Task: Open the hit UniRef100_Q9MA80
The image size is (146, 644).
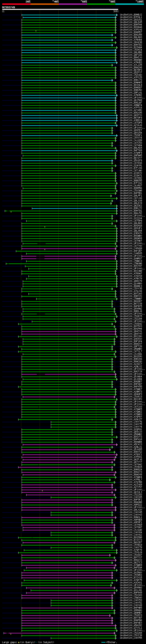Action: click(x=131, y=610)
